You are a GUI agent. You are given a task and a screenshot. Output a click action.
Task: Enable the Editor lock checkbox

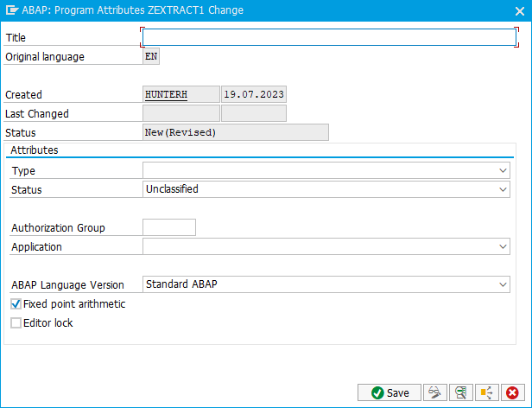tap(16, 322)
